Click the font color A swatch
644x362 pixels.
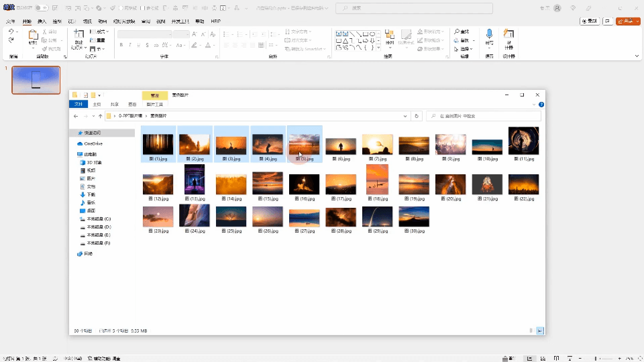[x=208, y=45]
